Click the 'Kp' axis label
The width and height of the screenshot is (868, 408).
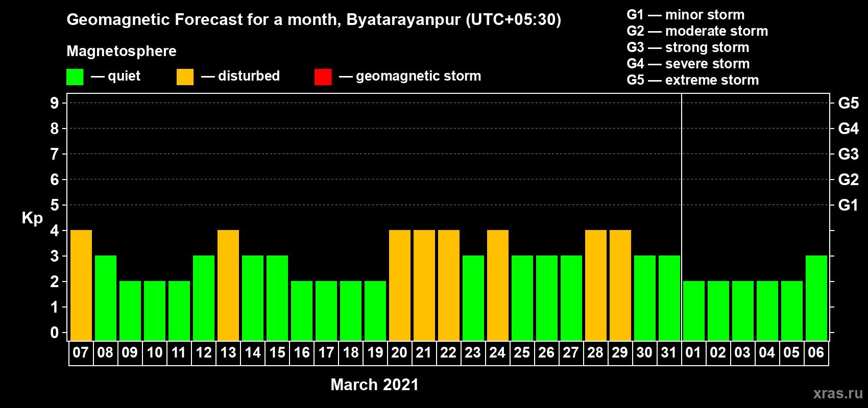click(32, 218)
